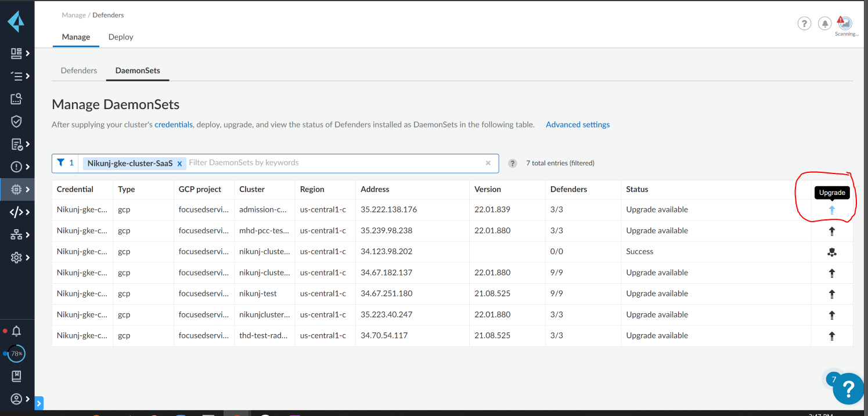Clear the filter search box

(488, 163)
